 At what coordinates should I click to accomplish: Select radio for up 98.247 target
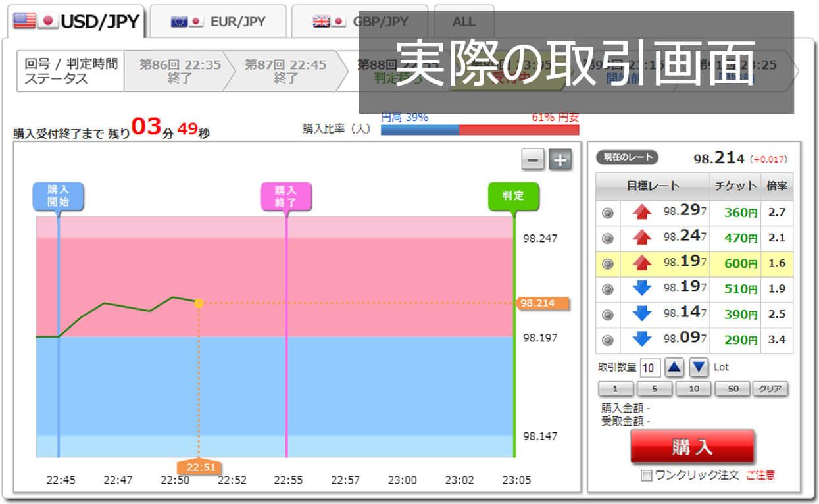coord(608,238)
